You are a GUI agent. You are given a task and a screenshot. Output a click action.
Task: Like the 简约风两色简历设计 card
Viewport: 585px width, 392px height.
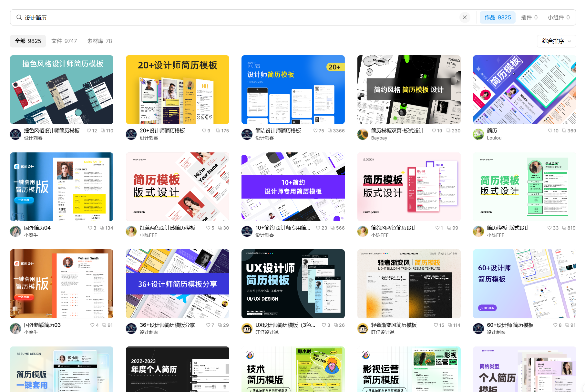click(437, 228)
